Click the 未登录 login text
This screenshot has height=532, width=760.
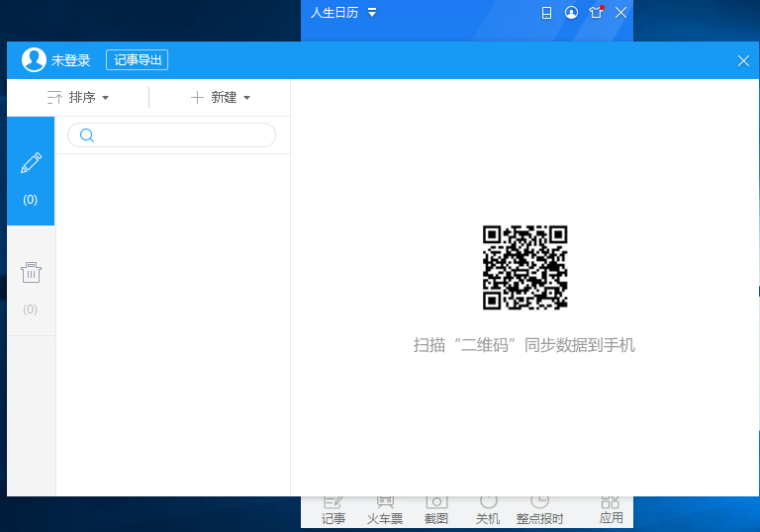[x=71, y=60]
